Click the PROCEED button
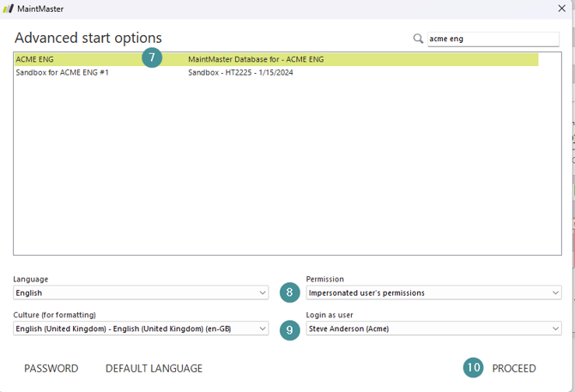575x392 pixels. pos(514,368)
